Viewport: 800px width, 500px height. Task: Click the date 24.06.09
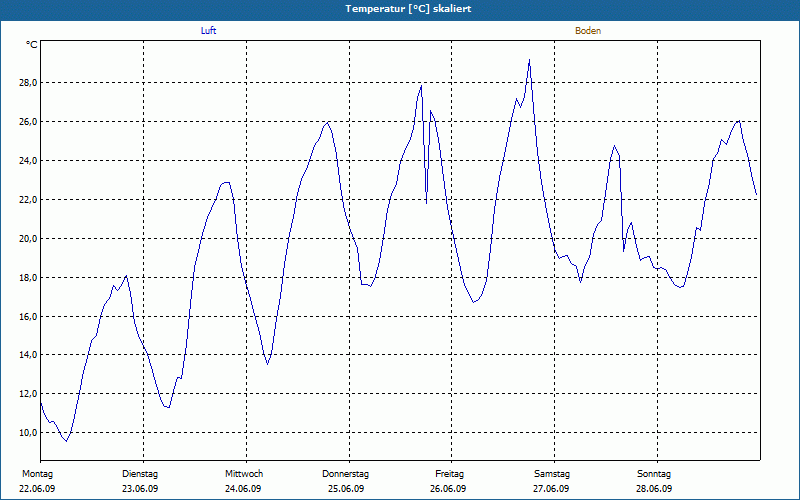point(243,489)
